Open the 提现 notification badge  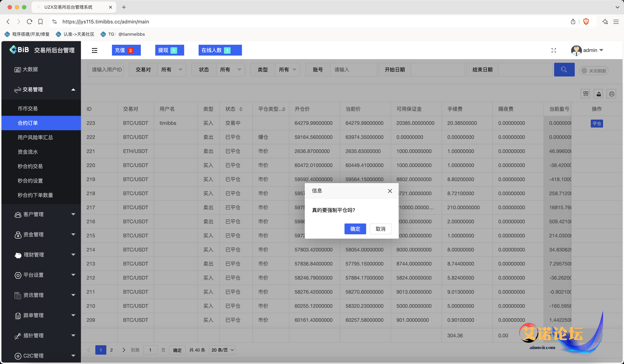170,50
